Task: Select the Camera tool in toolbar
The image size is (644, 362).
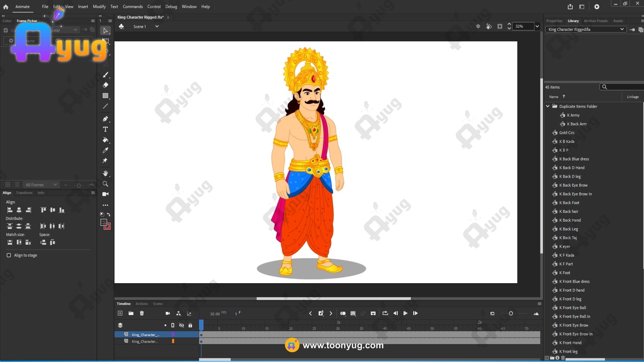Action: tap(105, 194)
